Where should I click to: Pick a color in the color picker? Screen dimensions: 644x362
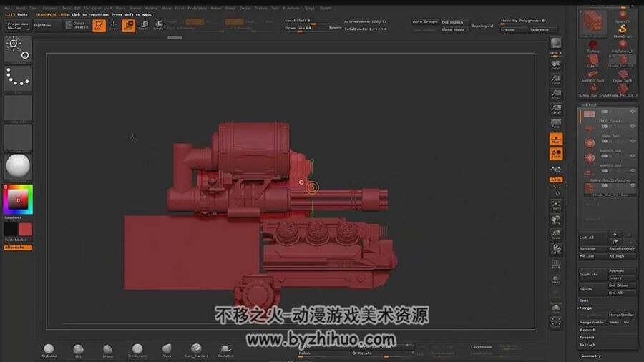18,200
